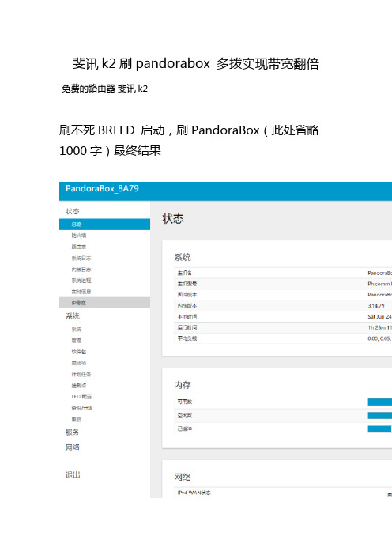Open 软件包 in the sidebar
The height and width of the screenshot is (555, 392).
pyautogui.click(x=78, y=352)
